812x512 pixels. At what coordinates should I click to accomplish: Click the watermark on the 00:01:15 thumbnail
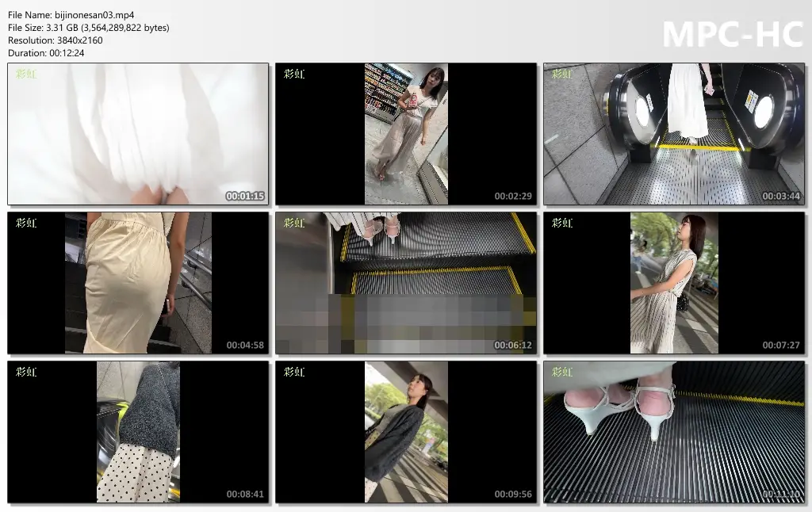point(26,74)
